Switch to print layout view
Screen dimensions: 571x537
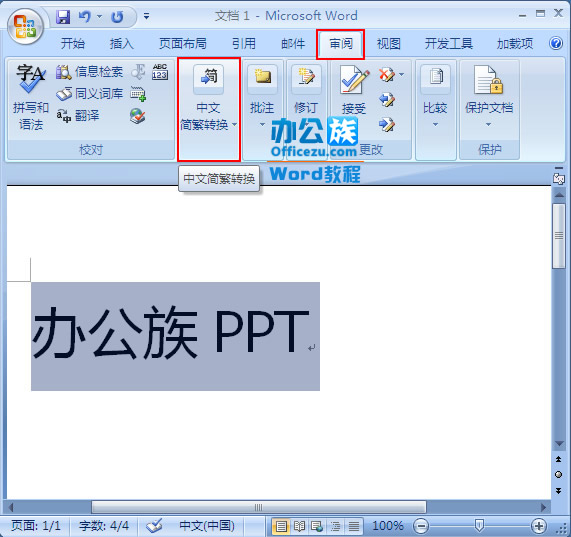point(281,526)
